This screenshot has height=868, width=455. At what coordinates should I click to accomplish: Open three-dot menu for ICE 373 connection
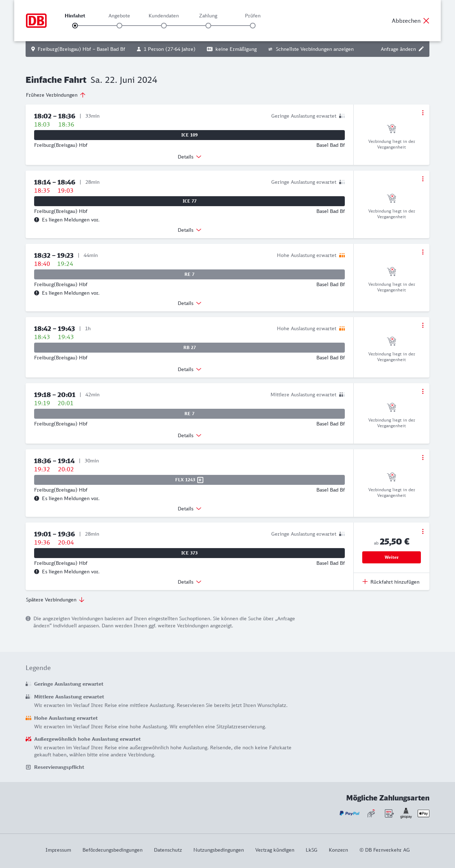[423, 531]
